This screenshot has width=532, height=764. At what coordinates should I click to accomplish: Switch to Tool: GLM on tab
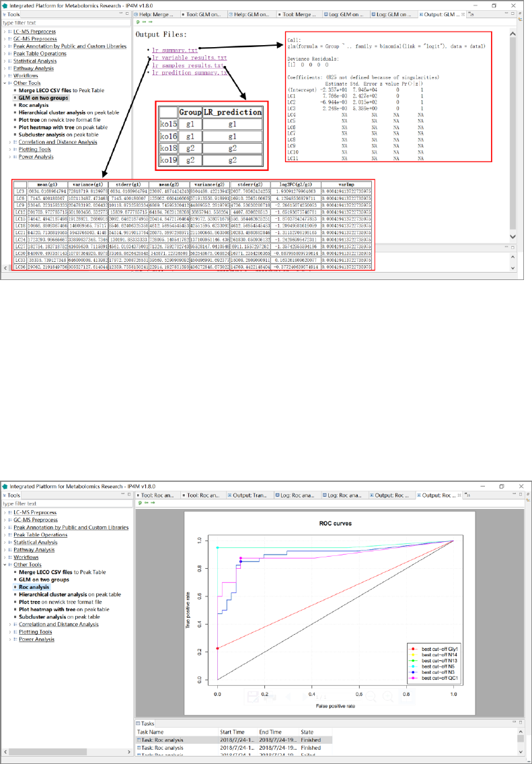[x=203, y=15]
